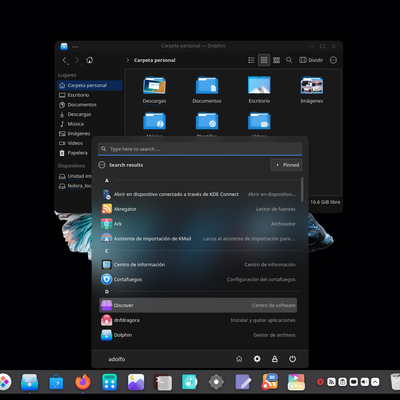This screenshot has height=400, width=400.
Task: Open system settings gear in dock
Action: tap(216, 382)
